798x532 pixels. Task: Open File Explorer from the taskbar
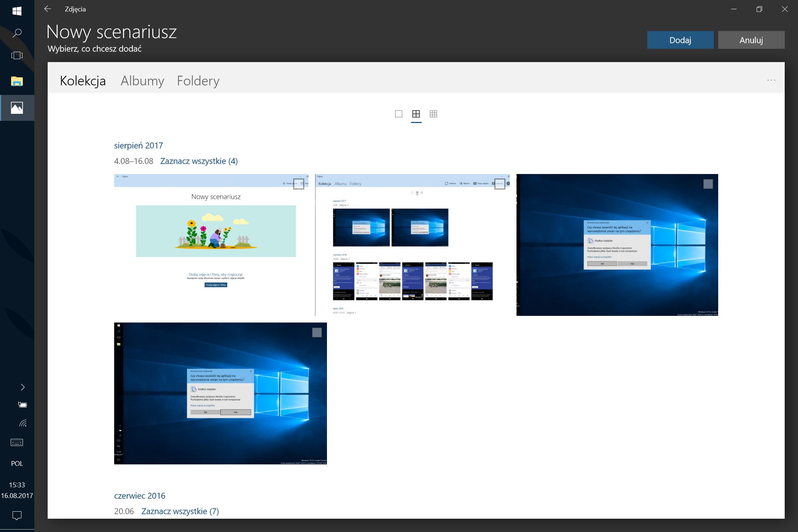click(x=17, y=81)
